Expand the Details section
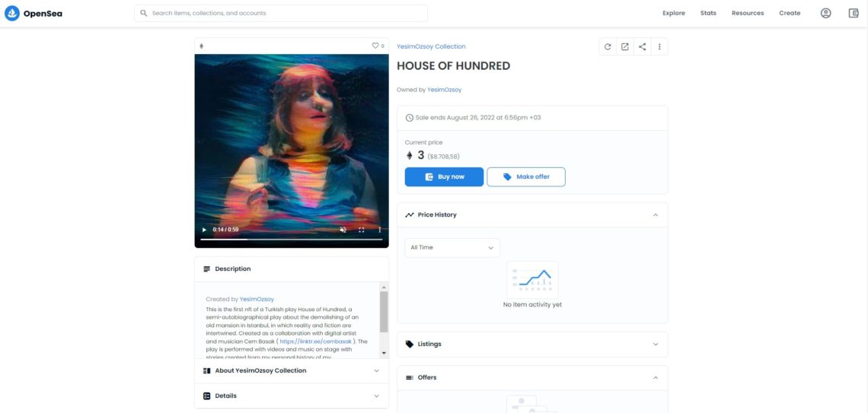 click(x=292, y=396)
